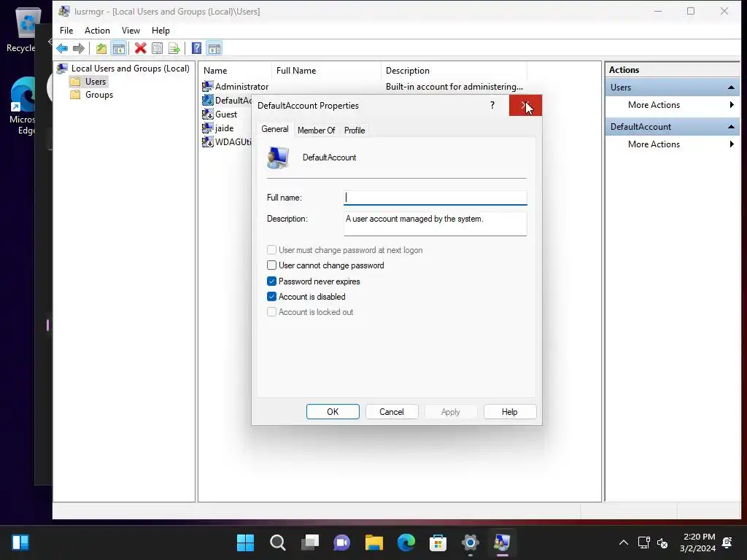The height and width of the screenshot is (560, 747).
Task: Select the Guest user icon
Action: coord(208,114)
